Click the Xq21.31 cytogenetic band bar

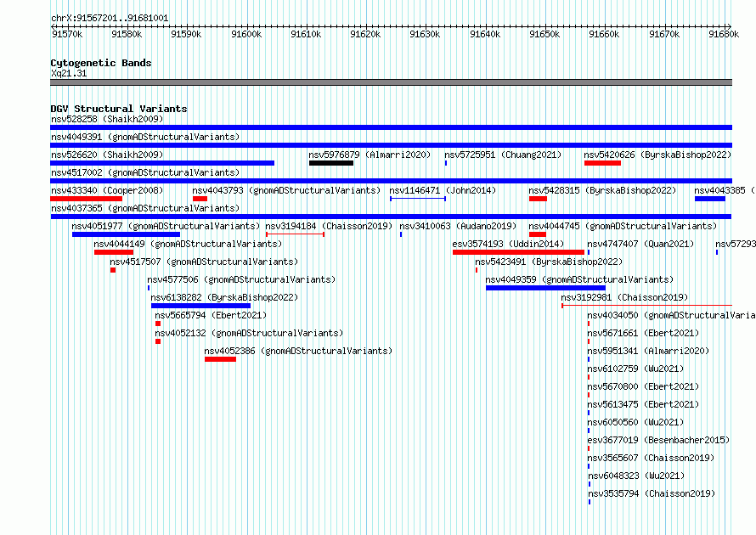point(391,82)
